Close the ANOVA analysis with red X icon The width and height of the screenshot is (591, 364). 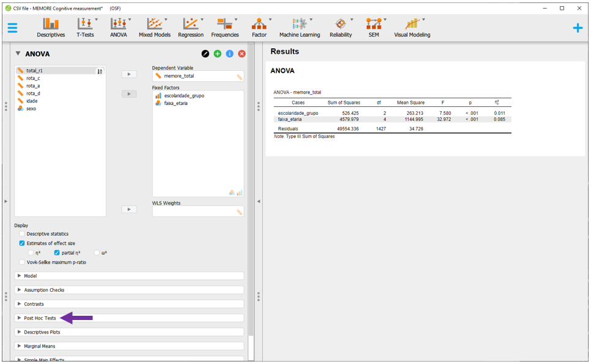pos(242,54)
